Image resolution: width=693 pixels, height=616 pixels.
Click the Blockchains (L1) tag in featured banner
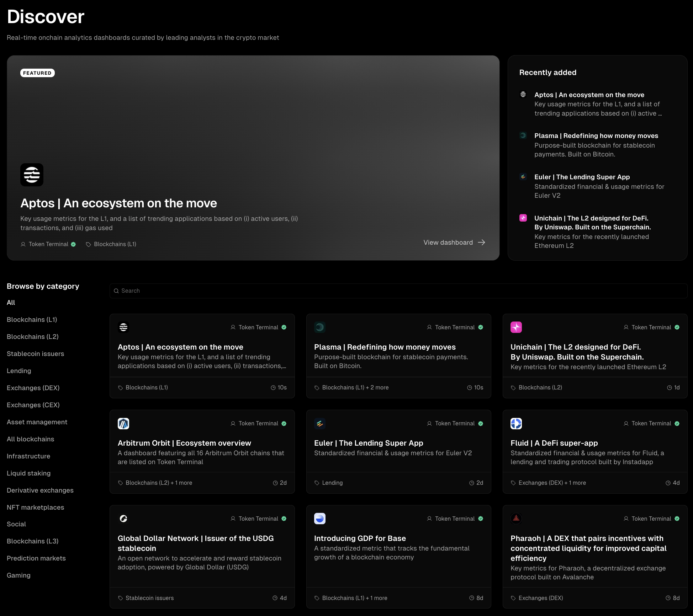115,244
